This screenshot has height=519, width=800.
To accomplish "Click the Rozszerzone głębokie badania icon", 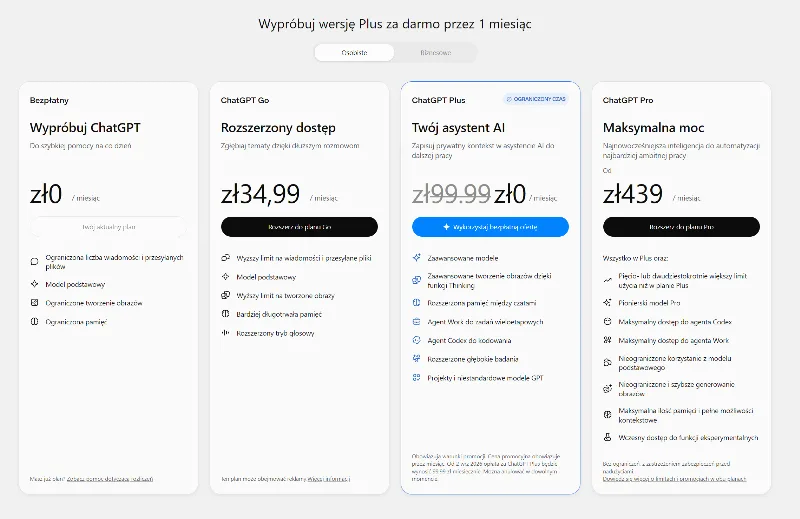I will coord(416,359).
